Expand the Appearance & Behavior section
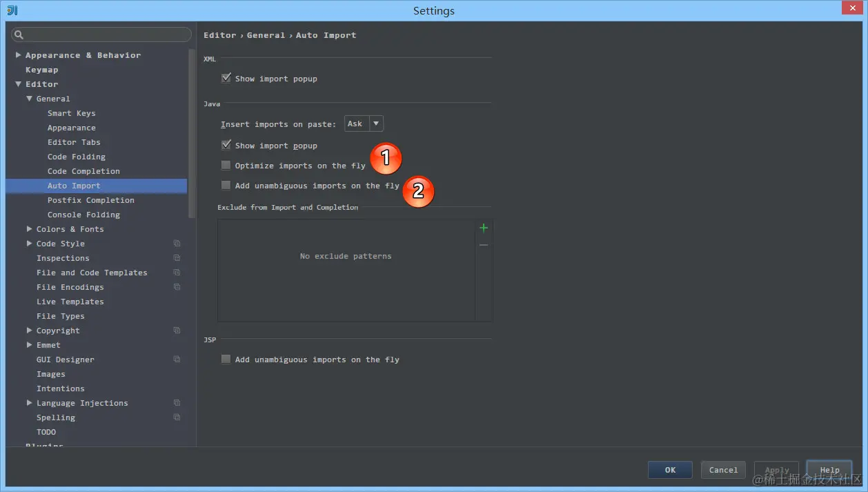This screenshot has height=492, width=868. [17, 55]
